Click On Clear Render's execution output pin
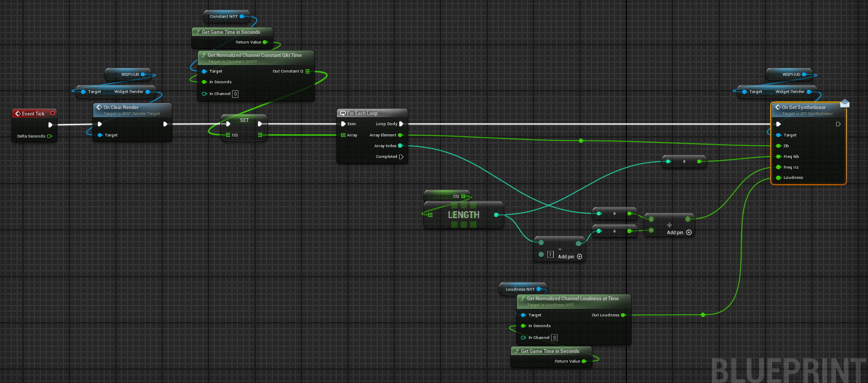The image size is (868, 383). coord(165,124)
